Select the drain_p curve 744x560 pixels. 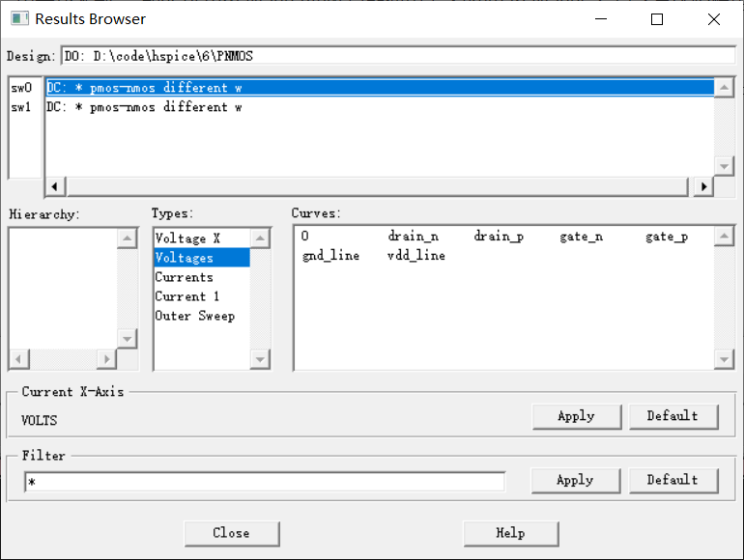click(499, 236)
